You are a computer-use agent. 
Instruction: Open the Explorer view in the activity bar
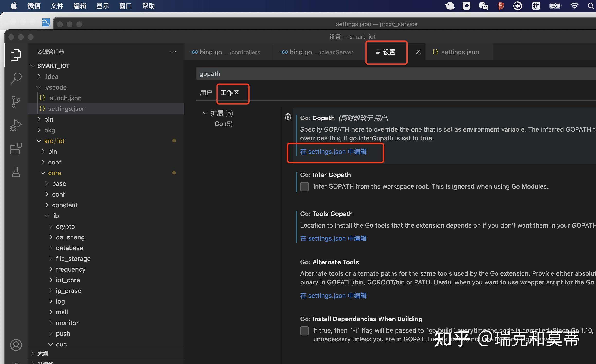click(16, 55)
